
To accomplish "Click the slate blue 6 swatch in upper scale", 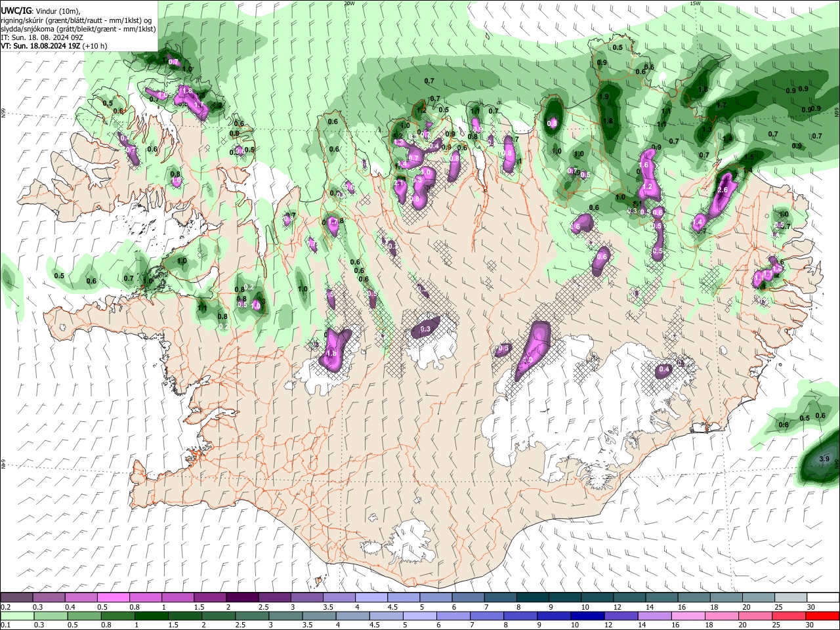I will click(x=468, y=598).
